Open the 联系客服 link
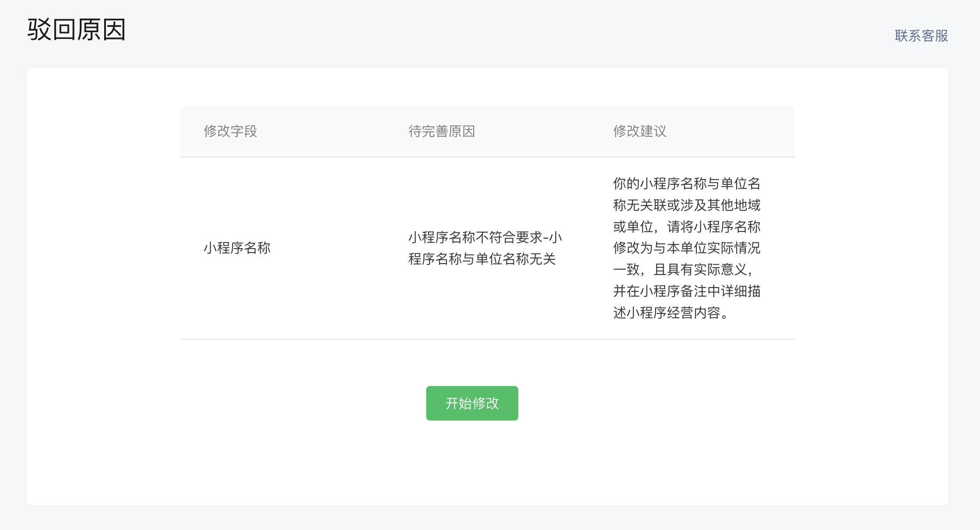980x530 pixels. (921, 36)
